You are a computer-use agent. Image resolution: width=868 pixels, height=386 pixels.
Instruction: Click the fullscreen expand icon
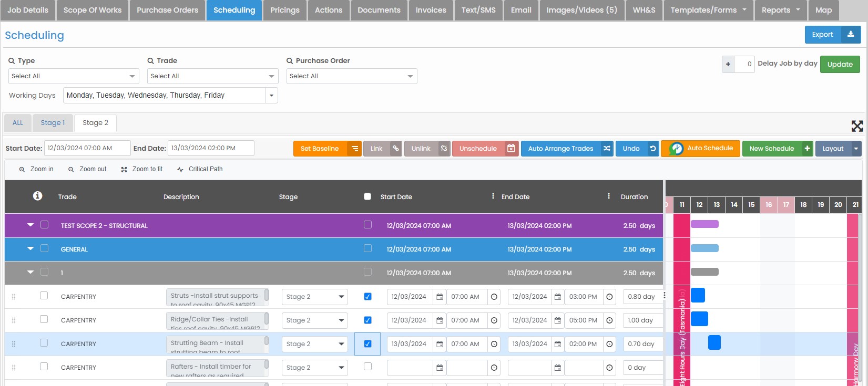[857, 126]
